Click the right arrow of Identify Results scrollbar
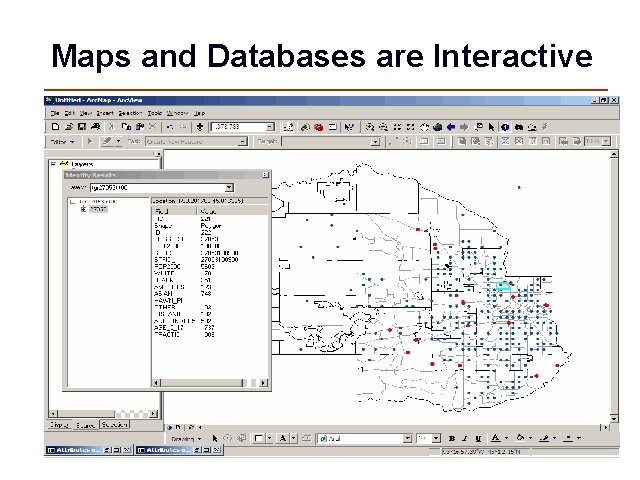 click(x=263, y=383)
